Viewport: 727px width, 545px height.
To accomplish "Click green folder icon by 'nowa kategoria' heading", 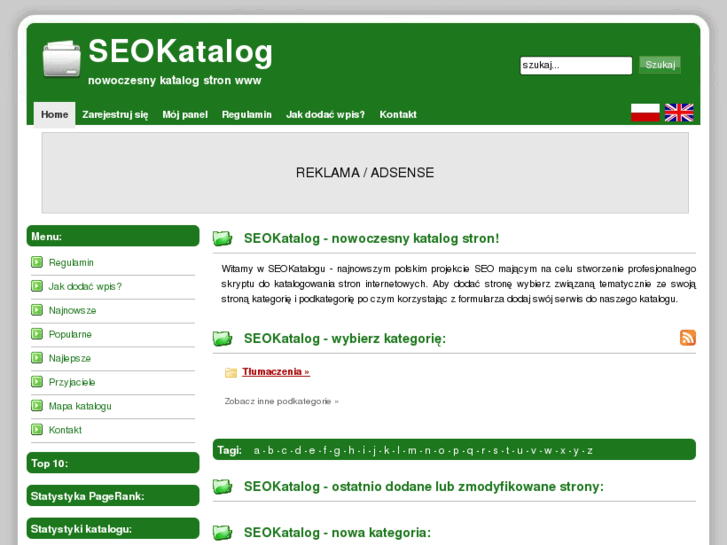I will (x=223, y=532).
